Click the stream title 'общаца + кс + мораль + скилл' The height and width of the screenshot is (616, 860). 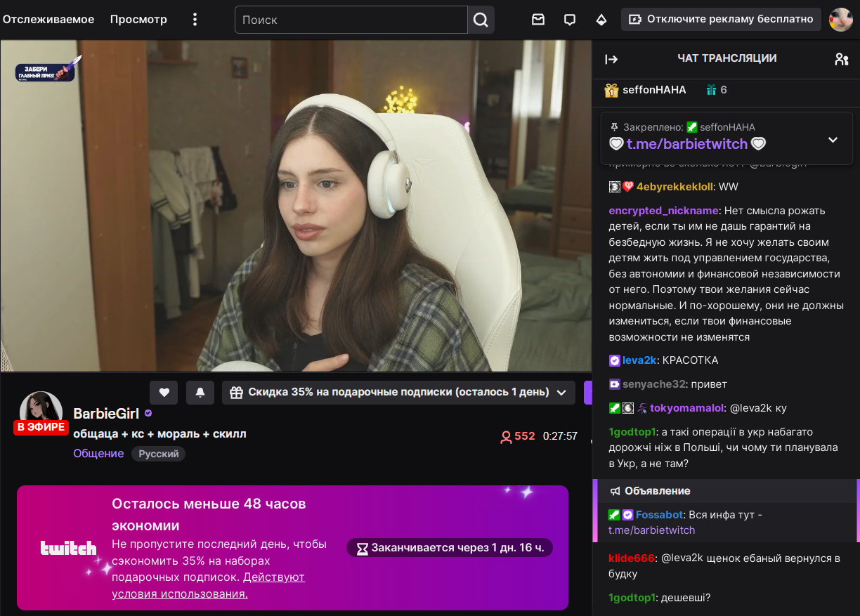[159, 434]
